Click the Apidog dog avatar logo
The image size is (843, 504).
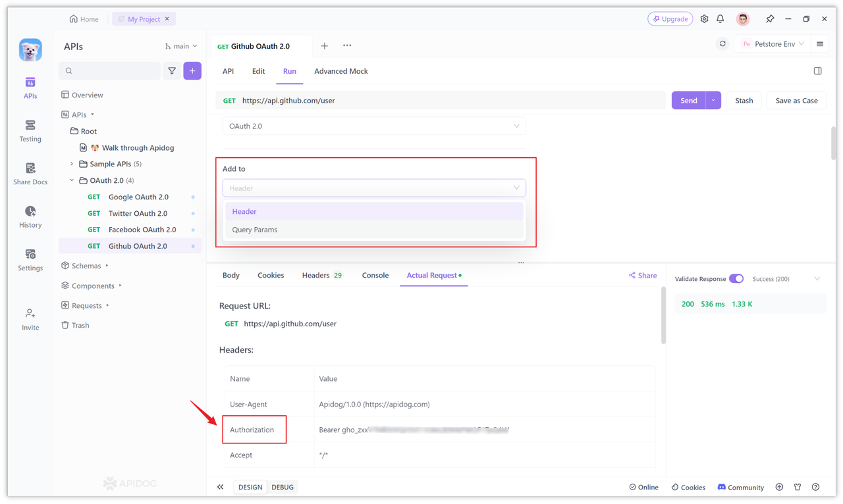tap(30, 50)
